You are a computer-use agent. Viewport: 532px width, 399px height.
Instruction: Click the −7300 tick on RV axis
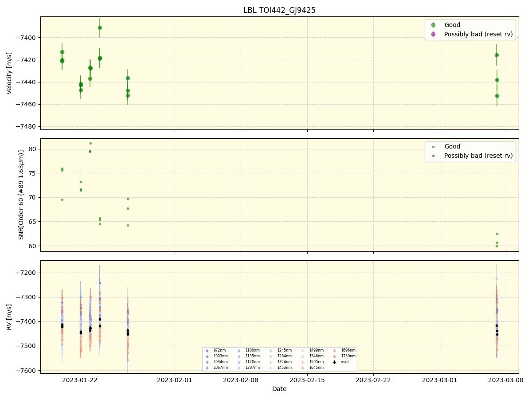(x=27, y=297)
